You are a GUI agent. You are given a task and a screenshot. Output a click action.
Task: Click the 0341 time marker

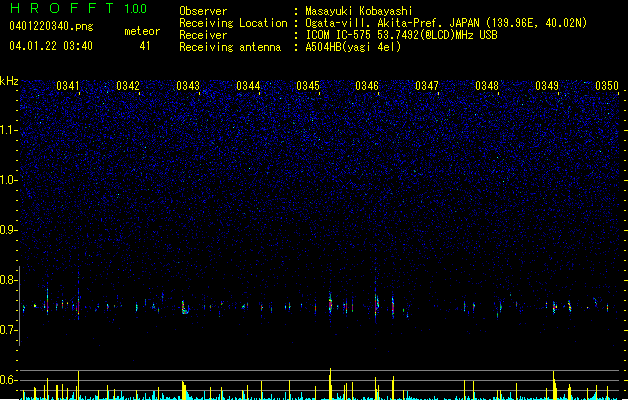(68, 86)
